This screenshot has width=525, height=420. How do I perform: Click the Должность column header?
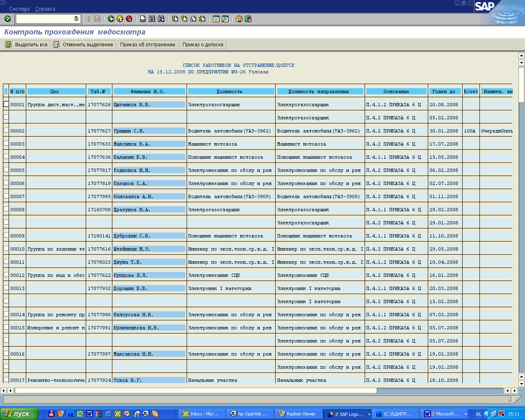click(231, 91)
